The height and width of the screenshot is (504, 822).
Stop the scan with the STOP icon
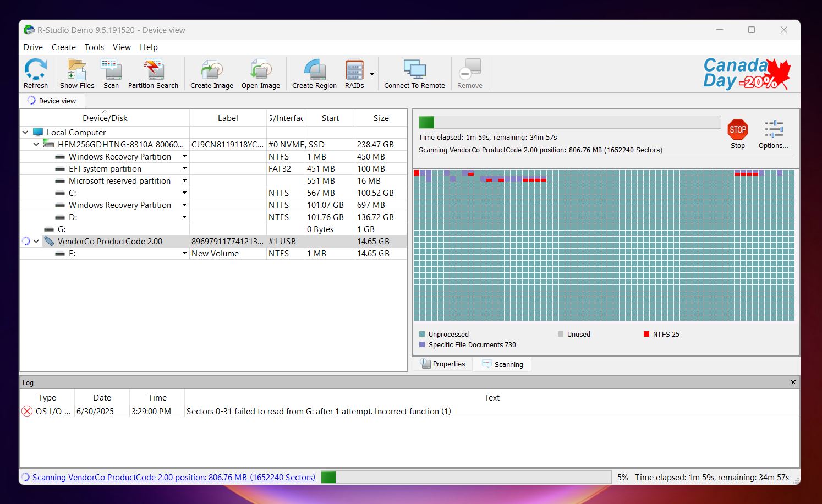pyautogui.click(x=738, y=130)
